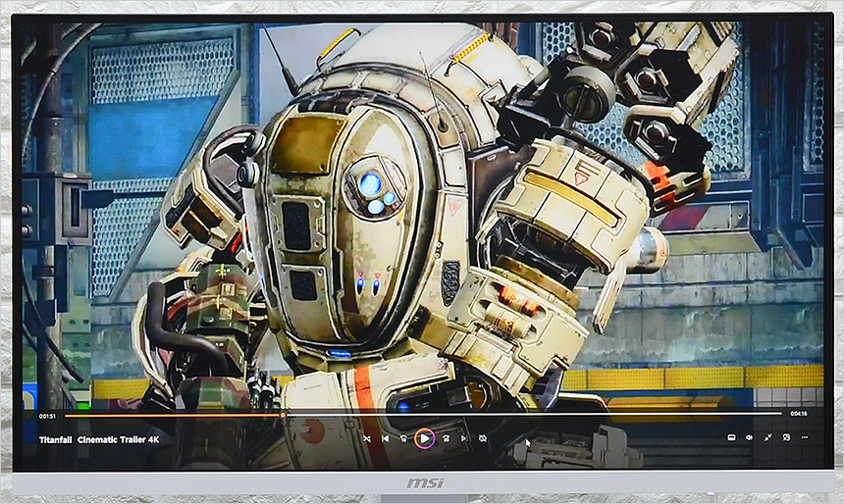844x504 pixels.
Task: Skip to the next track
Action: coord(463,439)
